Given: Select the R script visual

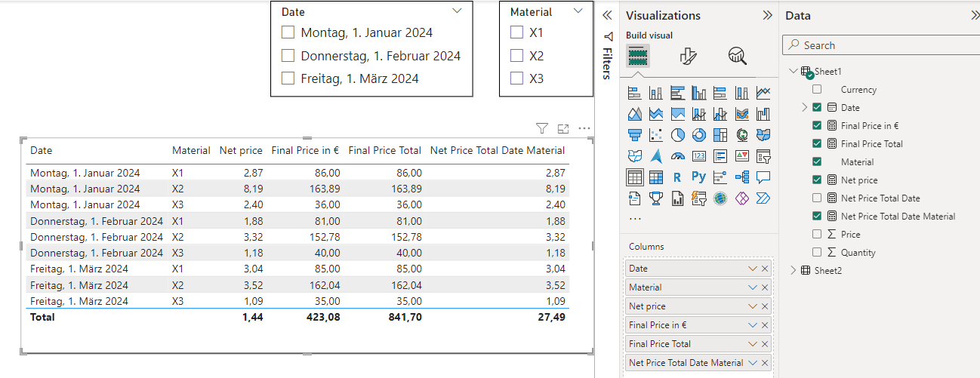Looking at the screenshot, I should pyautogui.click(x=677, y=177).
